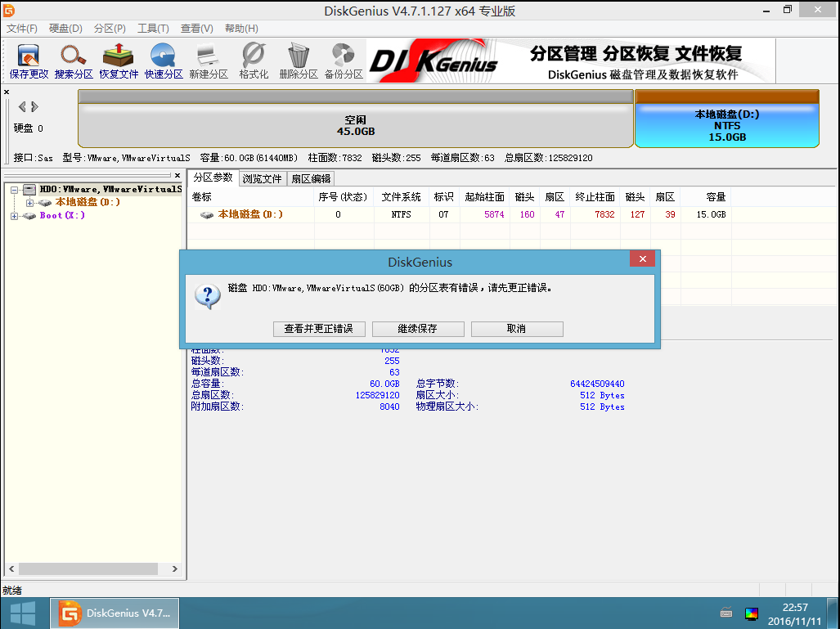
Task: Click the clock showing 22:57
Action: [x=795, y=608]
